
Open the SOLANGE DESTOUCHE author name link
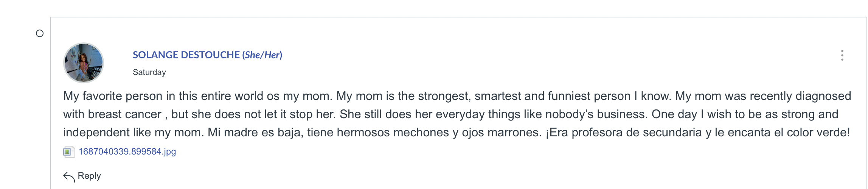186,55
